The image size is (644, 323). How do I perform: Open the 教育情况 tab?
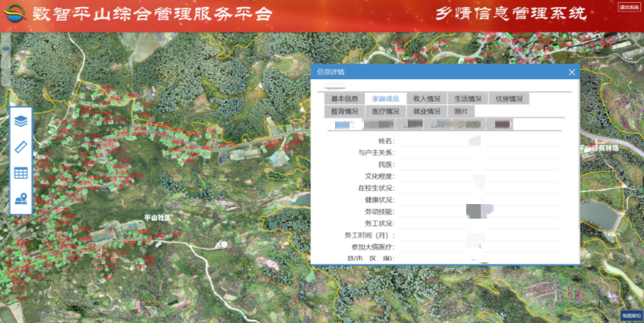(344, 111)
